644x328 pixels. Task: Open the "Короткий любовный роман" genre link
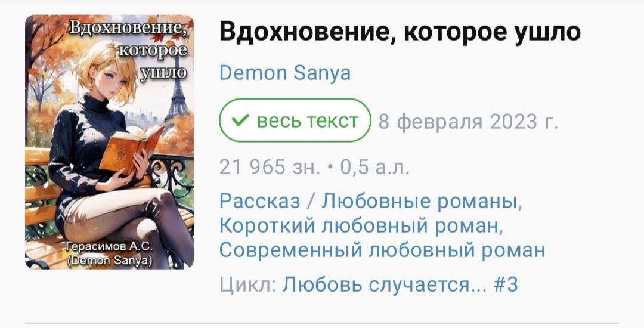(x=361, y=225)
